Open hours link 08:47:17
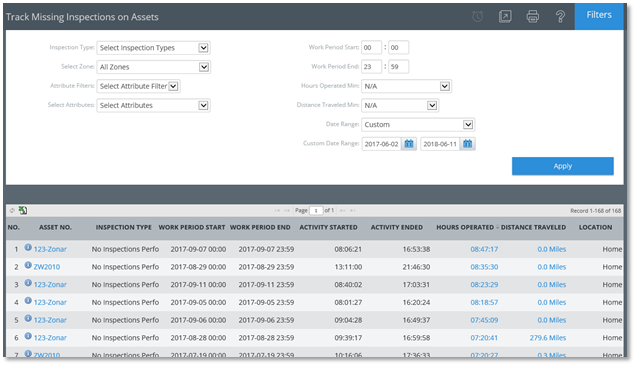Screen dimensions: 636x366 click(x=484, y=249)
